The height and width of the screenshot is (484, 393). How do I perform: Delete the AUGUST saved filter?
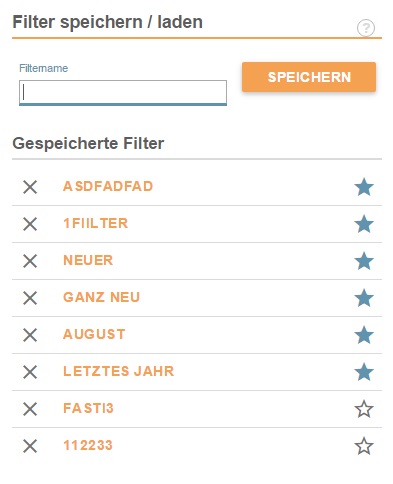click(30, 335)
